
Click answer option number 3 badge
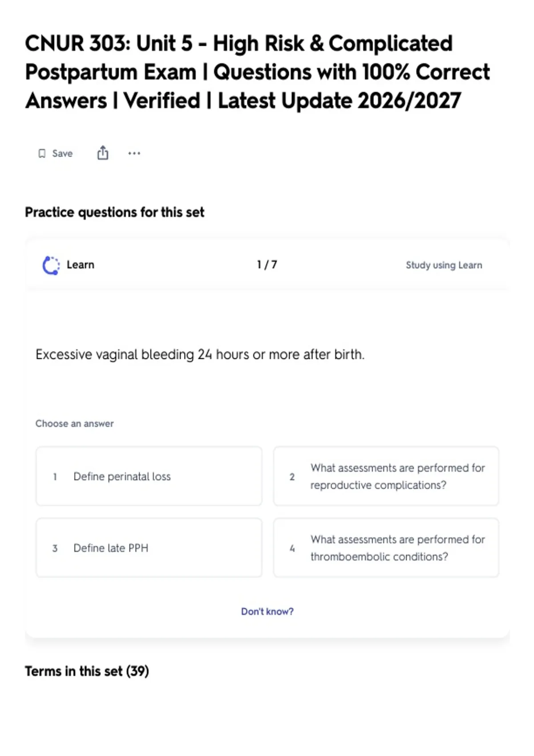tap(55, 548)
